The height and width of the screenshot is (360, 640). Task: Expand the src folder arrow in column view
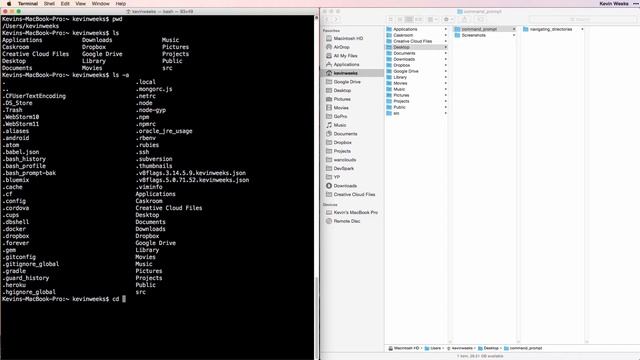coord(446,113)
